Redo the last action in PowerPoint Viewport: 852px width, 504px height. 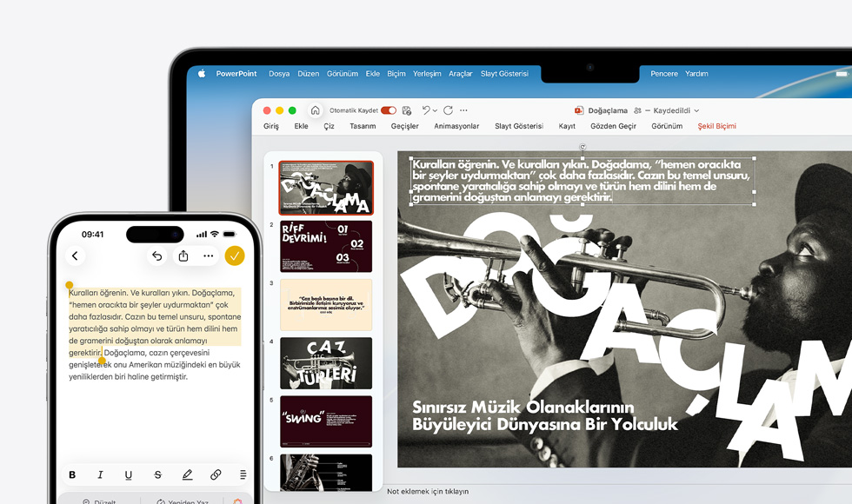449,110
